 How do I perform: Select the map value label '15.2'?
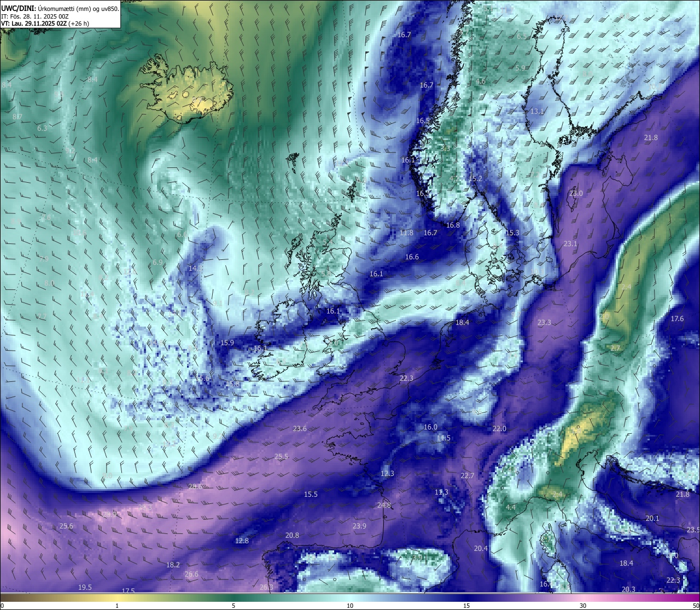(x=475, y=178)
